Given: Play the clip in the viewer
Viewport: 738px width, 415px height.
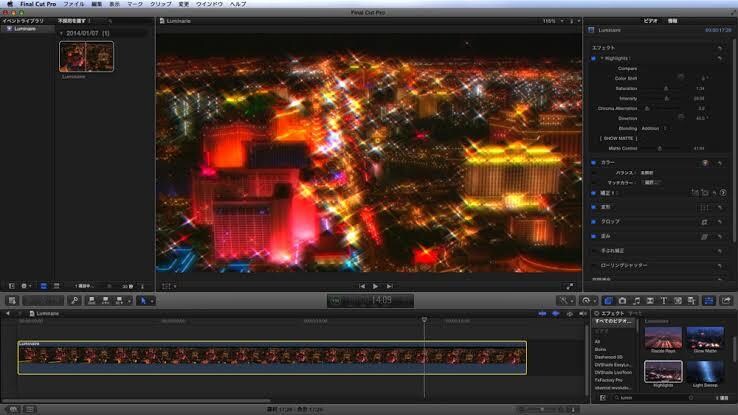Looking at the screenshot, I should click(375, 286).
